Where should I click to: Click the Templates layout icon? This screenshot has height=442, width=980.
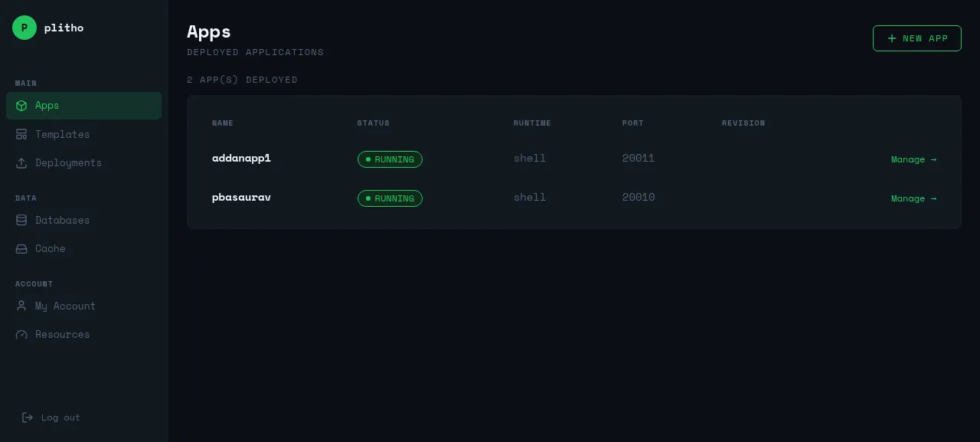(x=21, y=134)
